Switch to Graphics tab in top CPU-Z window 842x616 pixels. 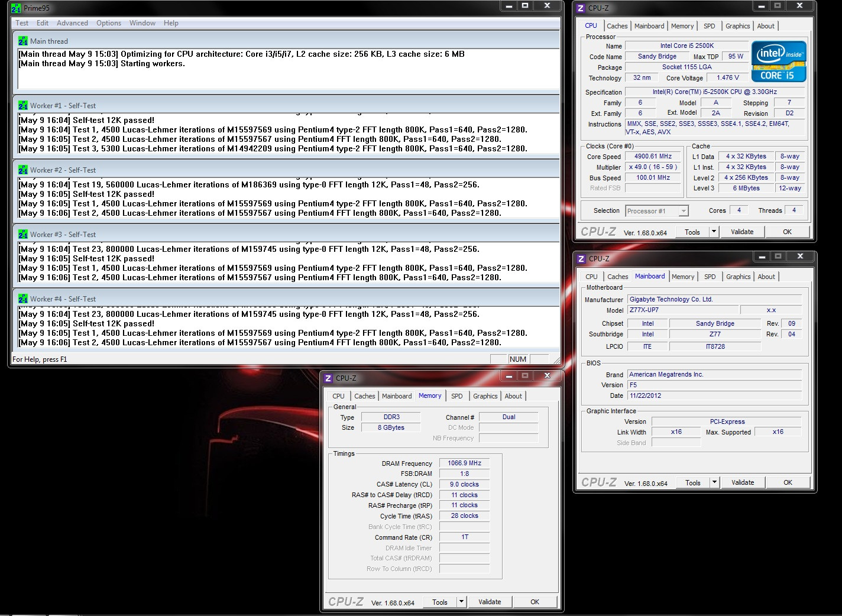(738, 26)
